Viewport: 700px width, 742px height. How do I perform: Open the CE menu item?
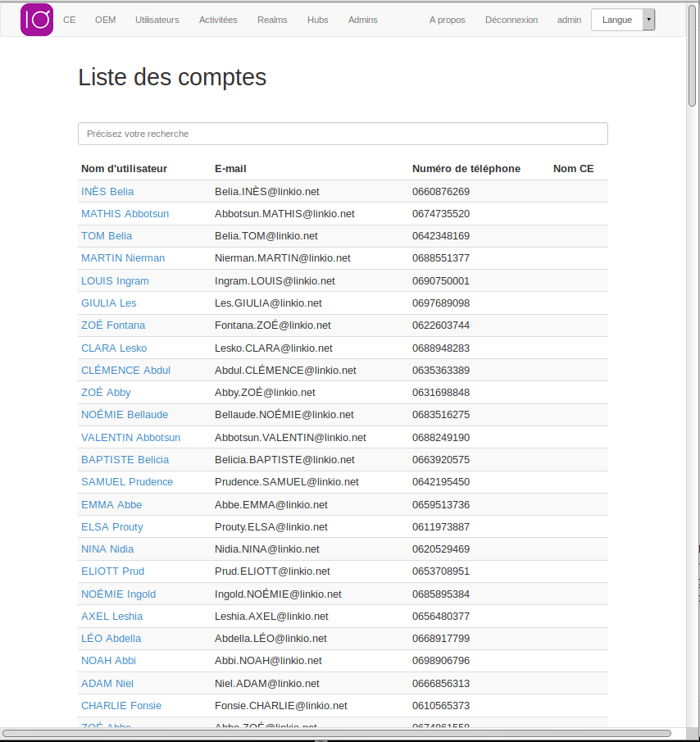click(70, 20)
